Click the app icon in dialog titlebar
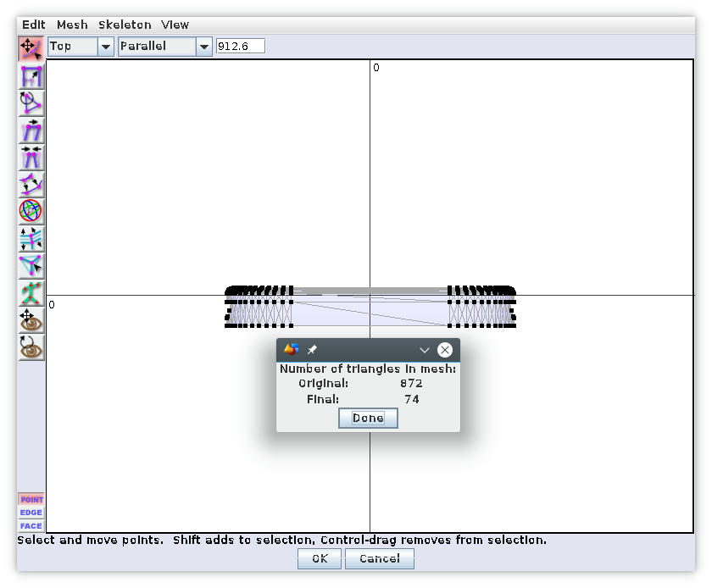The width and height of the screenshot is (712, 588). (291, 349)
